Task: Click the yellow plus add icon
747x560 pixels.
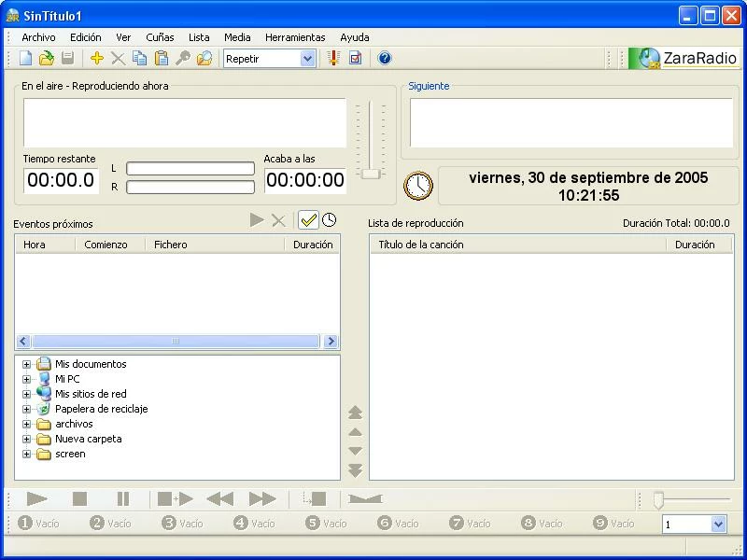Action: tap(97, 59)
